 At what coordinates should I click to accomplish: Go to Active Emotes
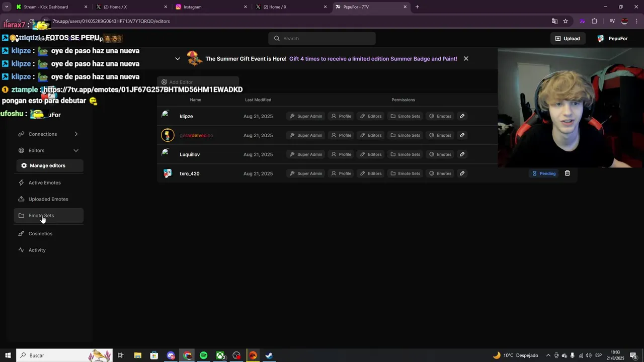(49, 183)
